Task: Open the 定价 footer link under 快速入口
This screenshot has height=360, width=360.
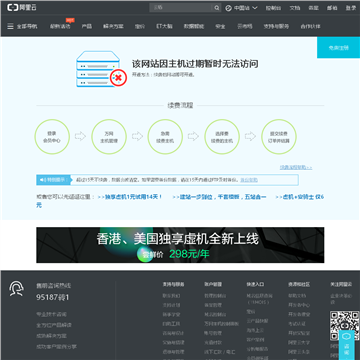Action: 251,312
